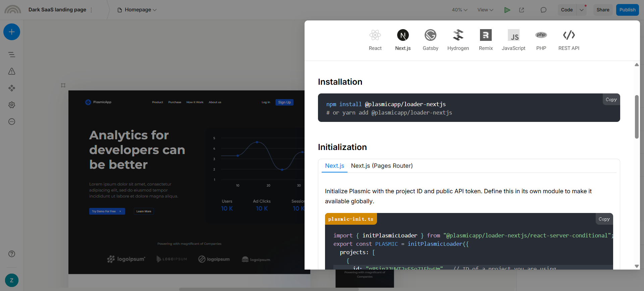Click the Dark SaaS landing page title
Viewport: 644px width, 291px height.
coord(57,10)
